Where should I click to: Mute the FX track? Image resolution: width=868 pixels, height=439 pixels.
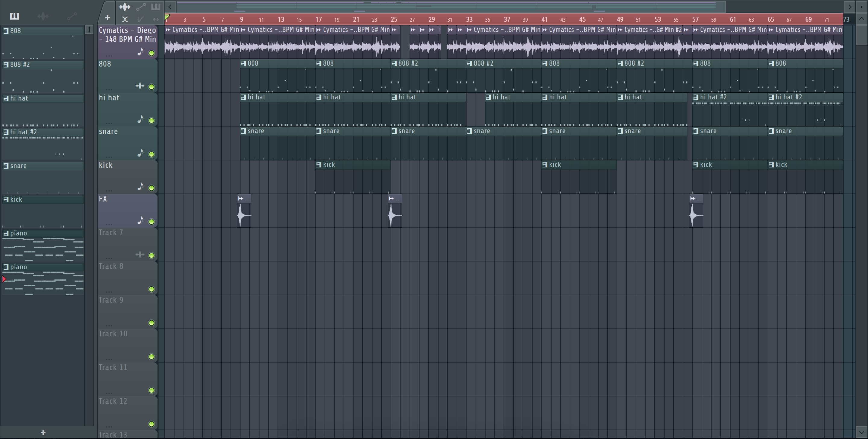pyautogui.click(x=151, y=222)
